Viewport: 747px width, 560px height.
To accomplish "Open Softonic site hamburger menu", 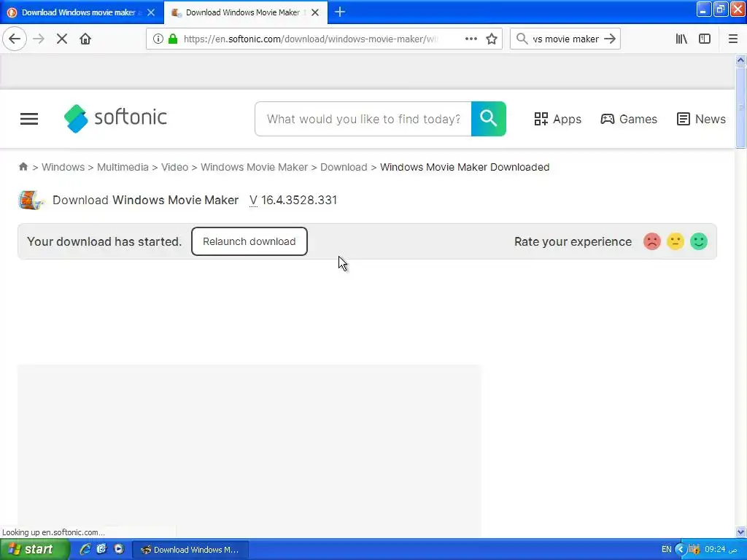I will (x=29, y=119).
